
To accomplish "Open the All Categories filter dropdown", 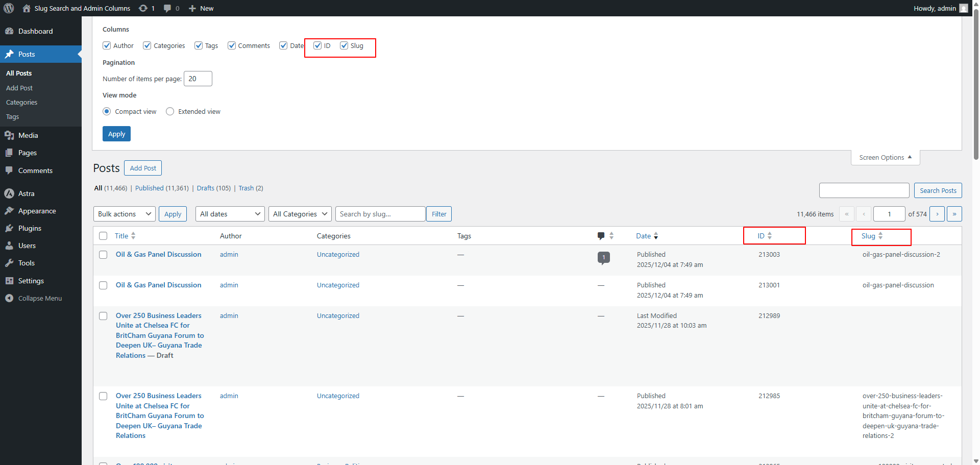I will pyautogui.click(x=300, y=214).
